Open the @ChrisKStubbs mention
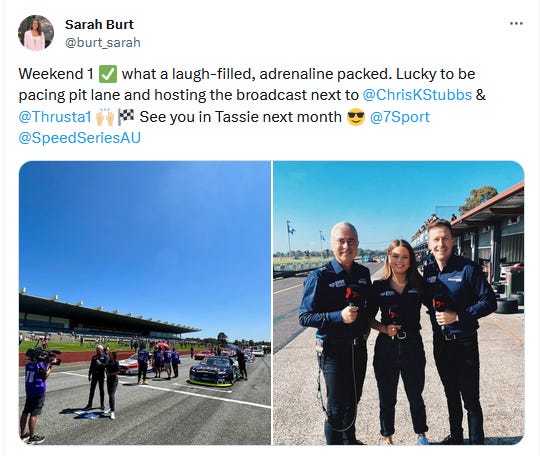The height and width of the screenshot is (456, 540). 417,95
